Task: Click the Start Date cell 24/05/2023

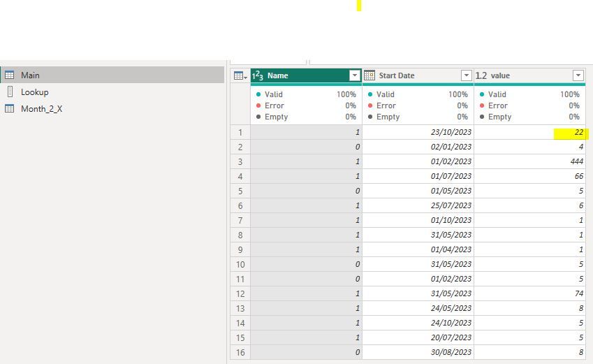Action: (418, 308)
